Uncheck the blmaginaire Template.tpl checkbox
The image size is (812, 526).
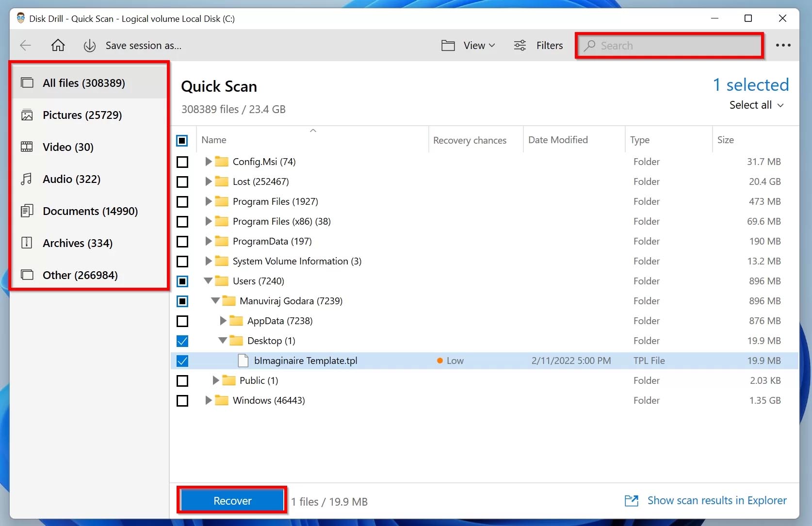tap(182, 361)
